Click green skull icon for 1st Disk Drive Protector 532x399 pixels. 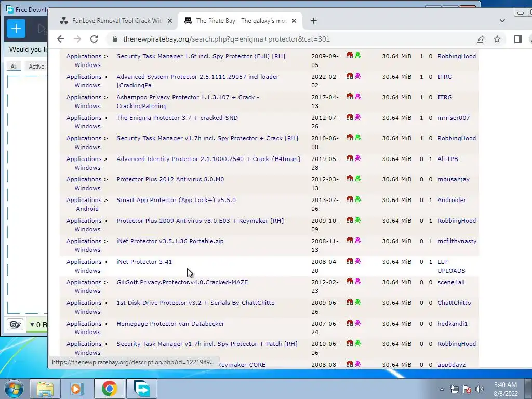(357, 302)
